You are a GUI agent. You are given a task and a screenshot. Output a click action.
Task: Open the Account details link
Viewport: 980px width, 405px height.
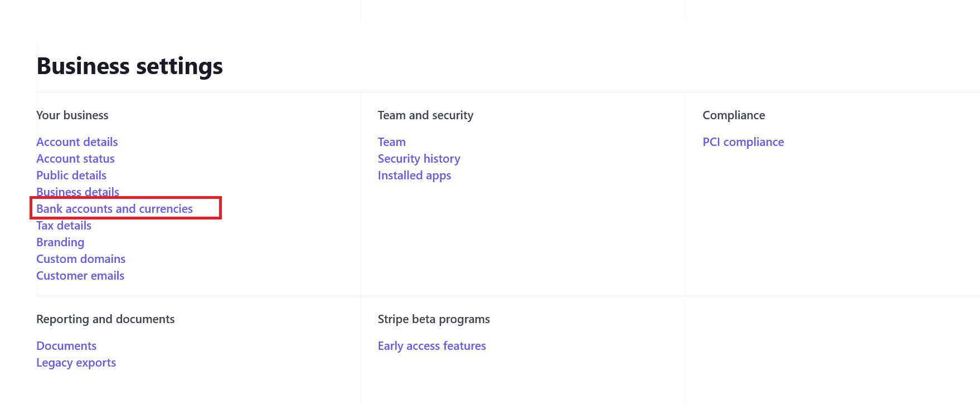(77, 142)
